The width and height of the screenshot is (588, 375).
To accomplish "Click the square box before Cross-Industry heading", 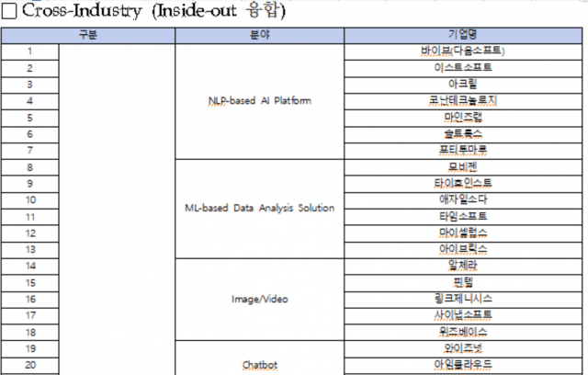I will click(x=9, y=11).
